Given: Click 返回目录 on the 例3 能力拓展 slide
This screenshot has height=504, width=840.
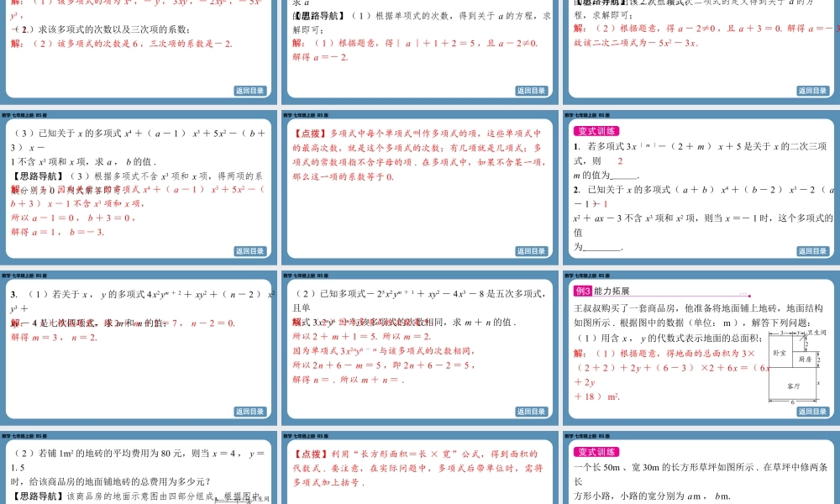Looking at the screenshot, I should [811, 412].
